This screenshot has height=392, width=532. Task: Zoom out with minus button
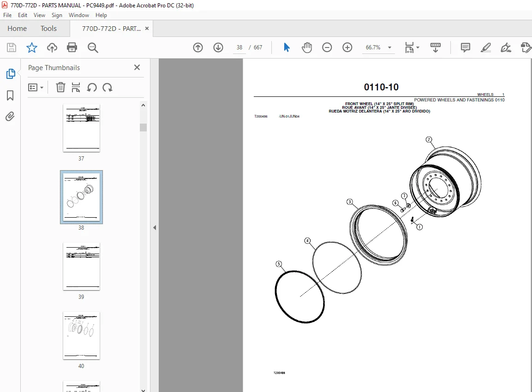327,48
